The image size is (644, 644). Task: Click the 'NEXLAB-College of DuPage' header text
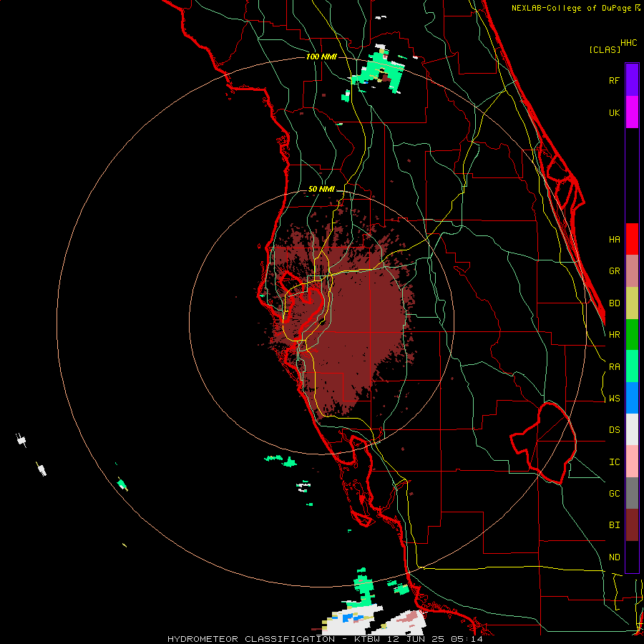(x=572, y=8)
